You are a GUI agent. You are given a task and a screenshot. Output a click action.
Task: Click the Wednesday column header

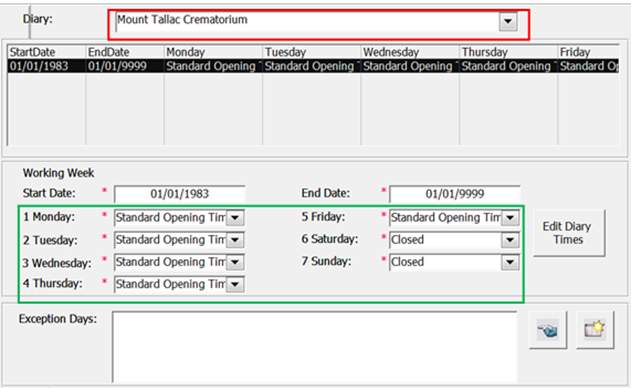point(410,52)
